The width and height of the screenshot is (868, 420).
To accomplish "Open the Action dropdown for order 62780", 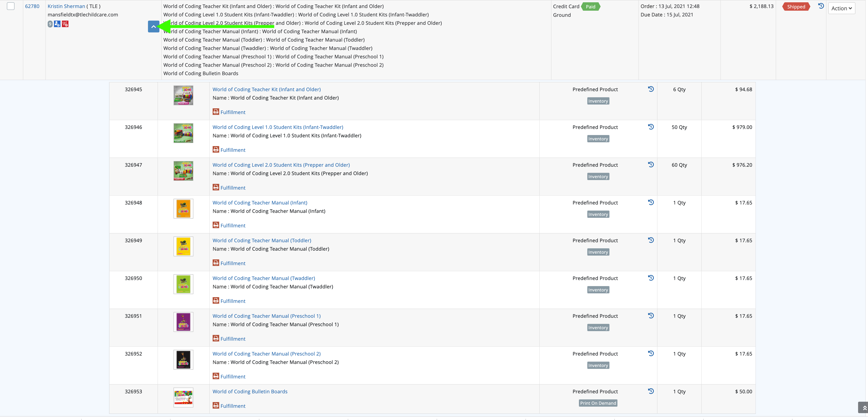I will pyautogui.click(x=841, y=8).
